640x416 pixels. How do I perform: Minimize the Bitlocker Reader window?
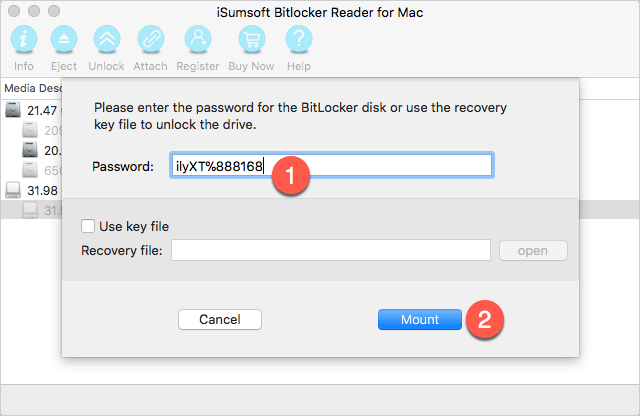point(33,10)
